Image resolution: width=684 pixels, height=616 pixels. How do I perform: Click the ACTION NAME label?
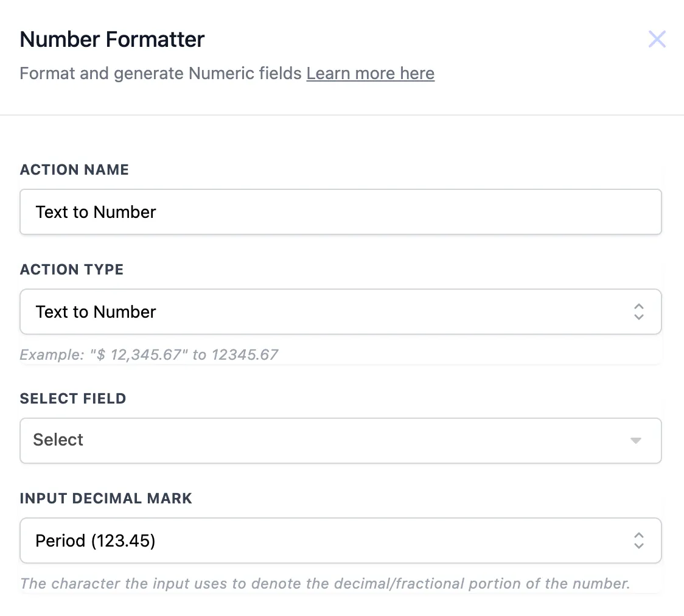point(74,169)
